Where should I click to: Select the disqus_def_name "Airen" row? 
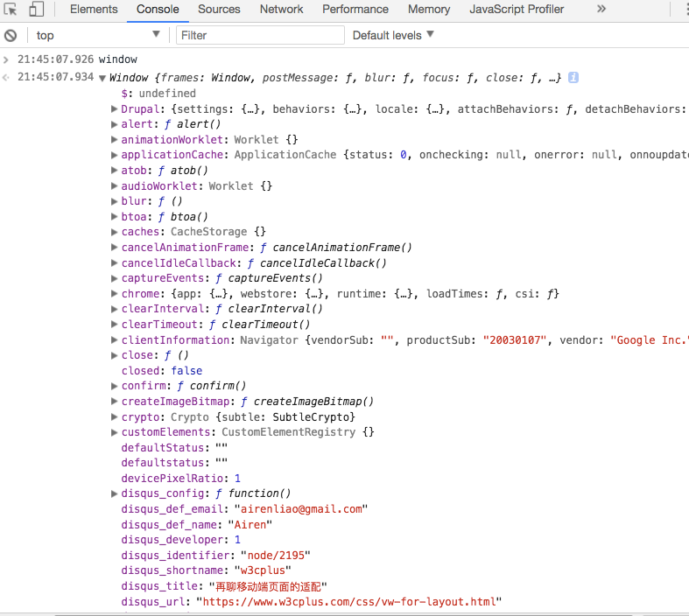(x=197, y=524)
